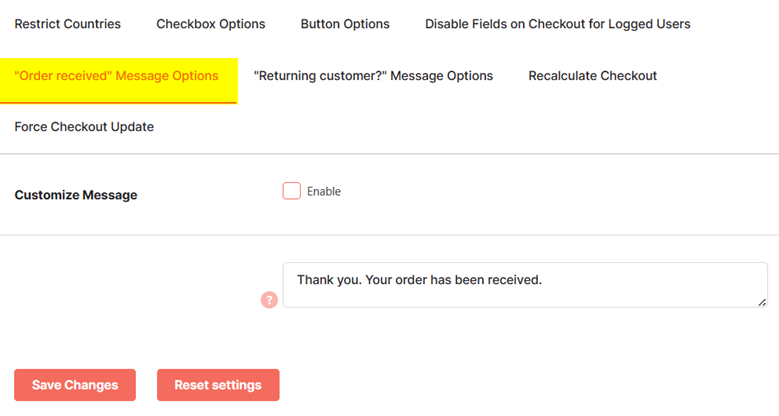The image size is (779, 416).
Task: Click the textarea resize handle corner
Action: click(762, 302)
